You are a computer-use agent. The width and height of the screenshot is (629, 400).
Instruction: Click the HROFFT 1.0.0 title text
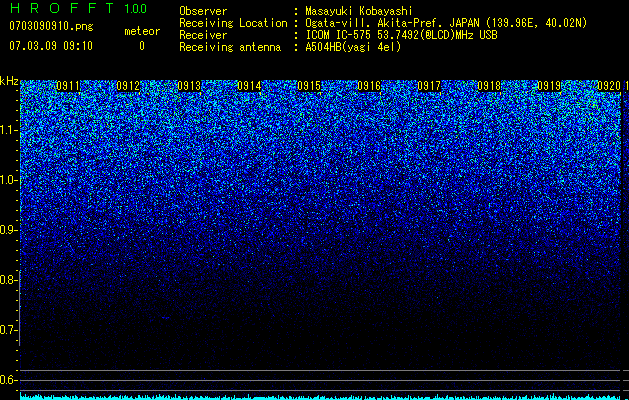coord(78,8)
